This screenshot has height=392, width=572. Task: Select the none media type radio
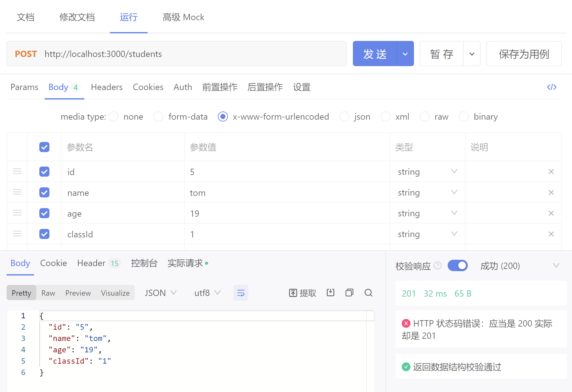(113, 116)
